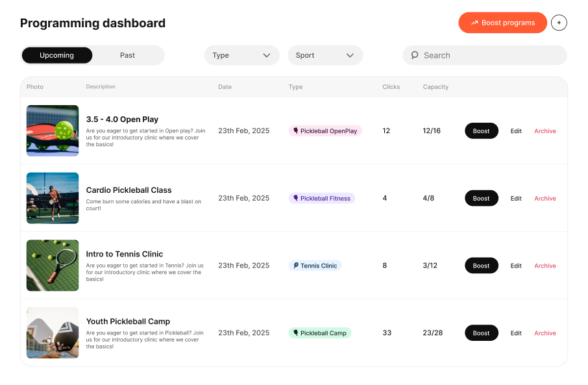
Task: Click the magnifier icon in search bar
Action: (x=415, y=55)
